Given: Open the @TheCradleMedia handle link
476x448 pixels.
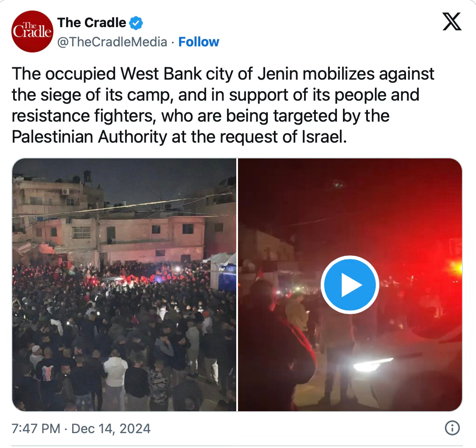Looking at the screenshot, I should click(x=112, y=42).
